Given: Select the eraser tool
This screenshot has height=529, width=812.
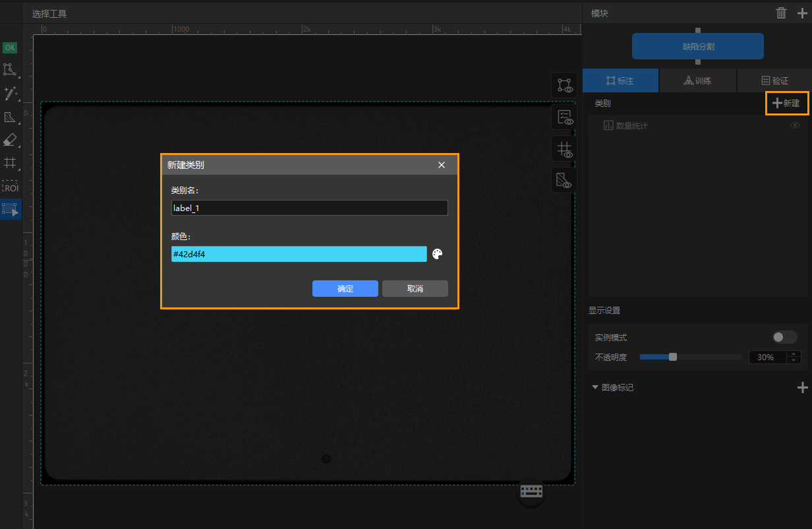Looking at the screenshot, I should point(10,140).
